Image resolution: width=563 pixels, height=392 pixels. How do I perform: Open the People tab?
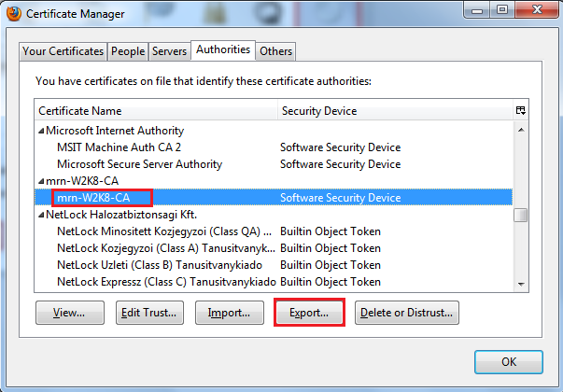coord(126,51)
